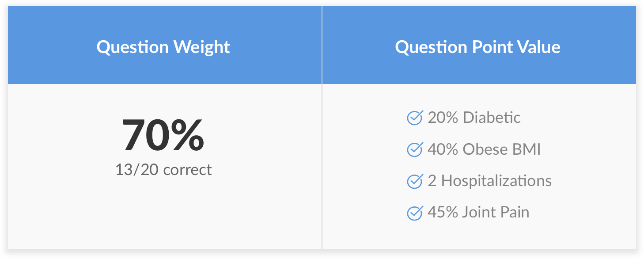The image size is (644, 259).
Task: Select the Obese BMI label text
Action: click(502, 149)
